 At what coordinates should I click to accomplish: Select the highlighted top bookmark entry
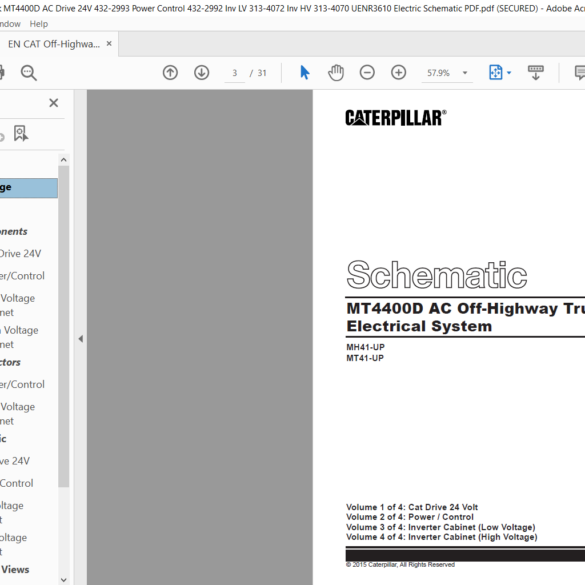click(29, 188)
